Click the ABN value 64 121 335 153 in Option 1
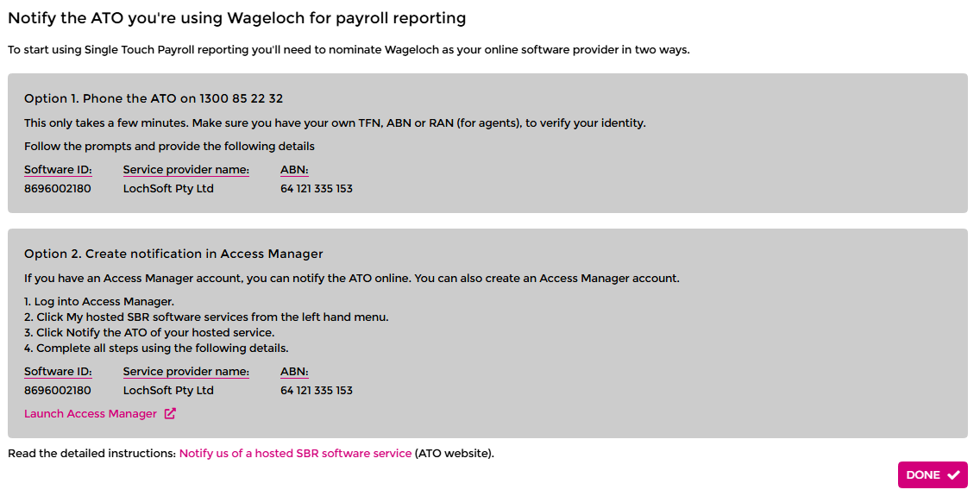Image resolution: width=980 pixels, height=496 pixels. (x=317, y=188)
